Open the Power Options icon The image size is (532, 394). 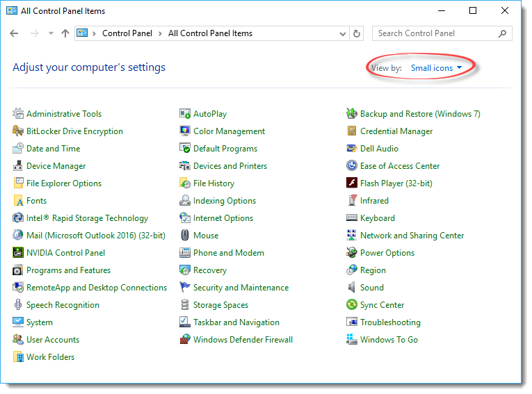pyautogui.click(x=352, y=253)
